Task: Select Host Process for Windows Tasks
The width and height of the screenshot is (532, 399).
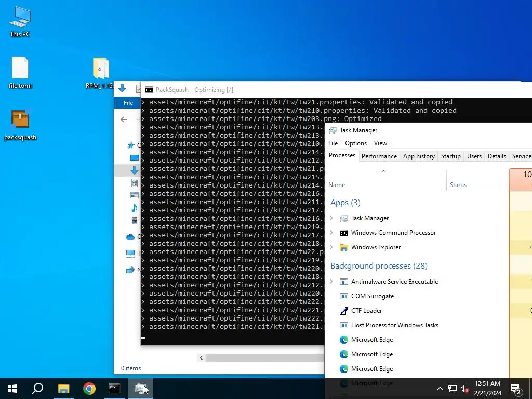Action: 395,325
